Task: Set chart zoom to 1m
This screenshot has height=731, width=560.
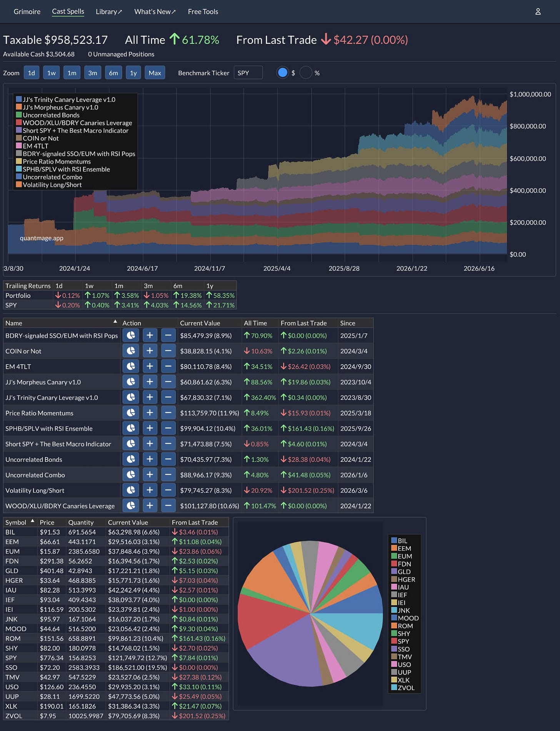Action: click(x=72, y=73)
